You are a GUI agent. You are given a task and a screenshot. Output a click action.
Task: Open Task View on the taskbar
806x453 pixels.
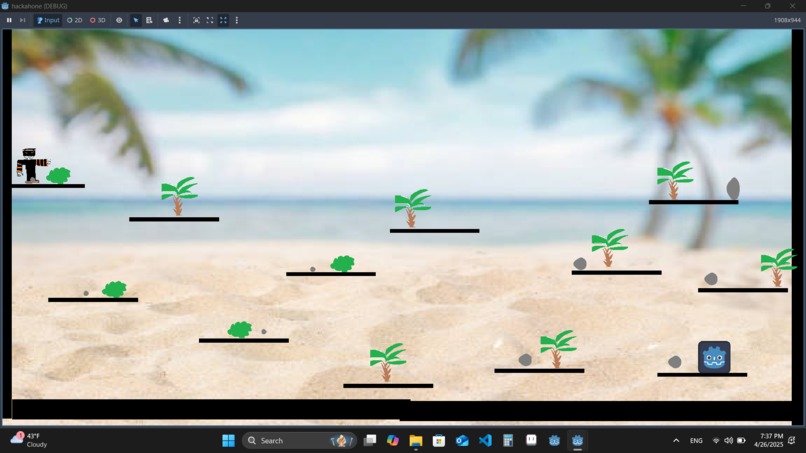pyautogui.click(x=370, y=441)
